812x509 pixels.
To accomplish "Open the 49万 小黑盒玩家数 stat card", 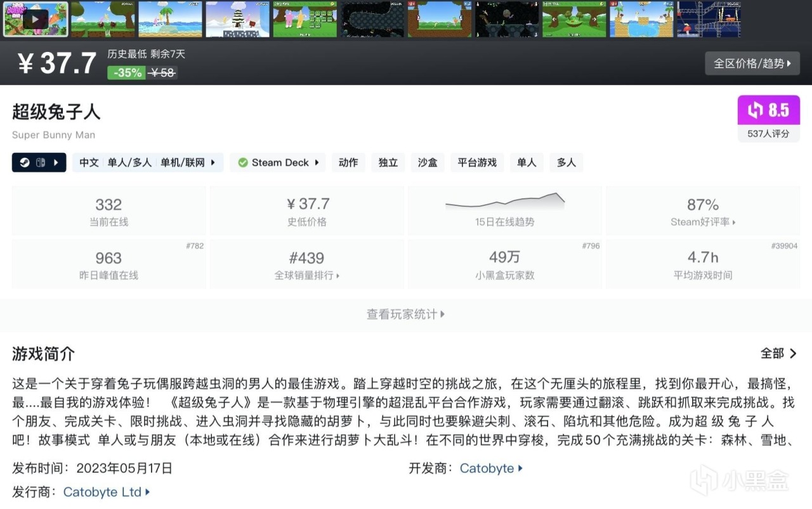I will [505, 265].
